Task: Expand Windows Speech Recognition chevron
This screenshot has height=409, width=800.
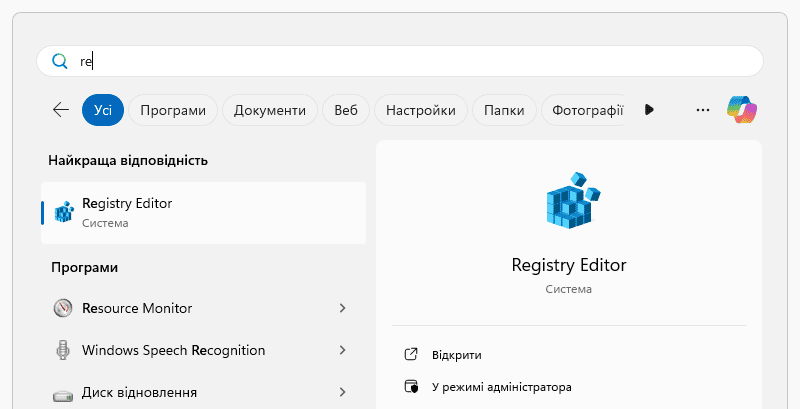Action: coord(343,350)
